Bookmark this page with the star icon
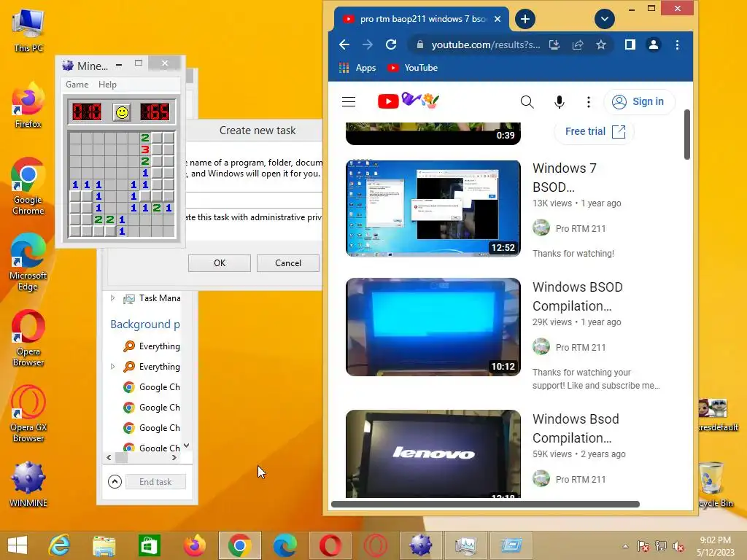 (x=601, y=44)
